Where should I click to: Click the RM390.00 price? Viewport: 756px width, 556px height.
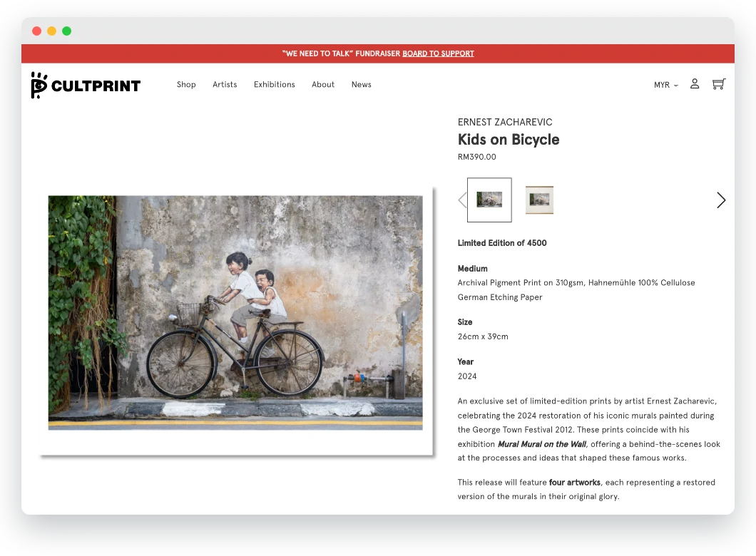coord(476,157)
